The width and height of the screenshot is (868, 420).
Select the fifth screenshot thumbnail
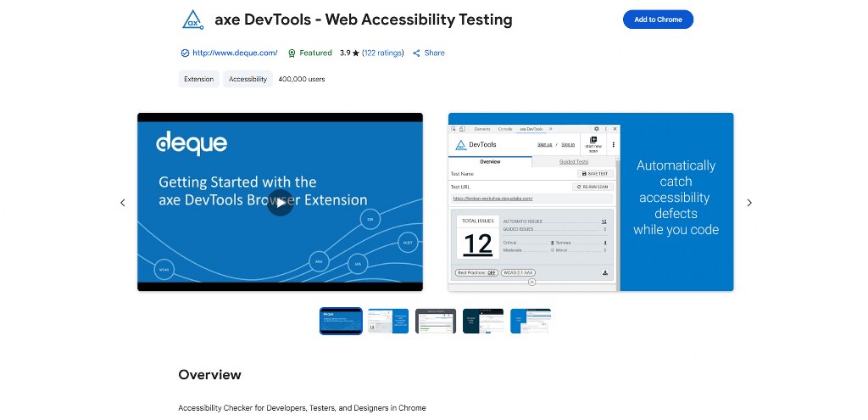531,321
